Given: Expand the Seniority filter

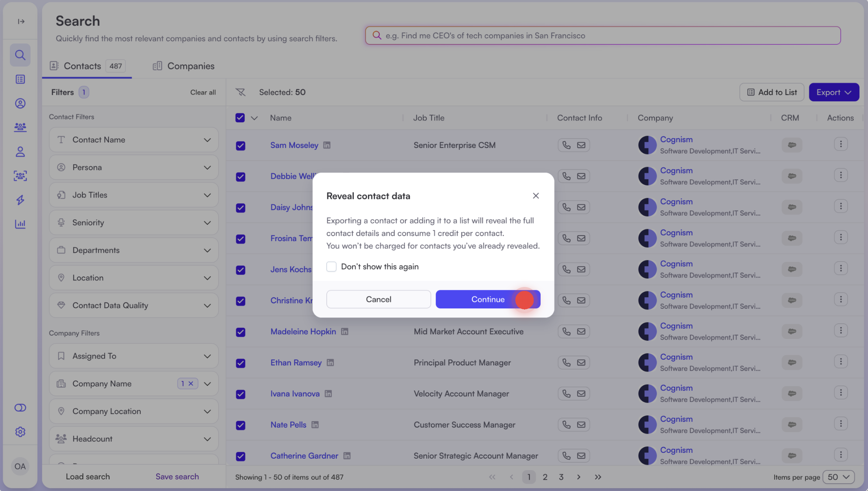Looking at the screenshot, I should point(134,223).
